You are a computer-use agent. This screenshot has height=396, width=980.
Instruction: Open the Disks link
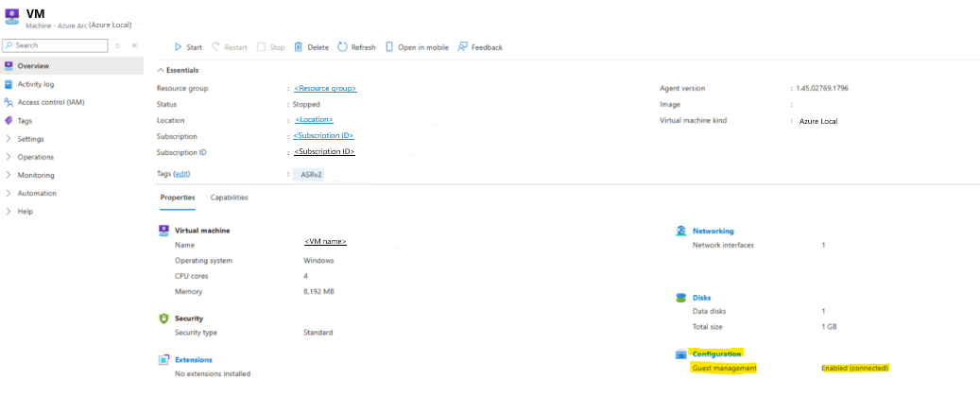pos(702,298)
